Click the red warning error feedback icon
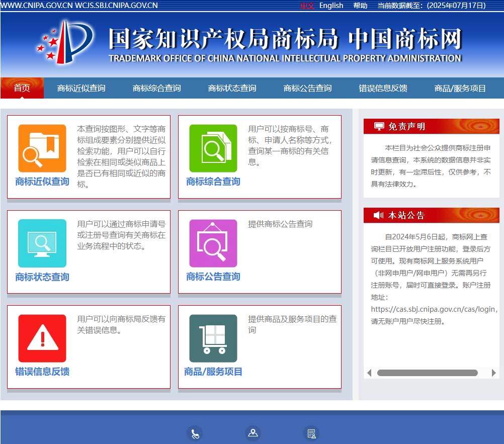Viewport: 504px width, 444px height. coord(42,338)
